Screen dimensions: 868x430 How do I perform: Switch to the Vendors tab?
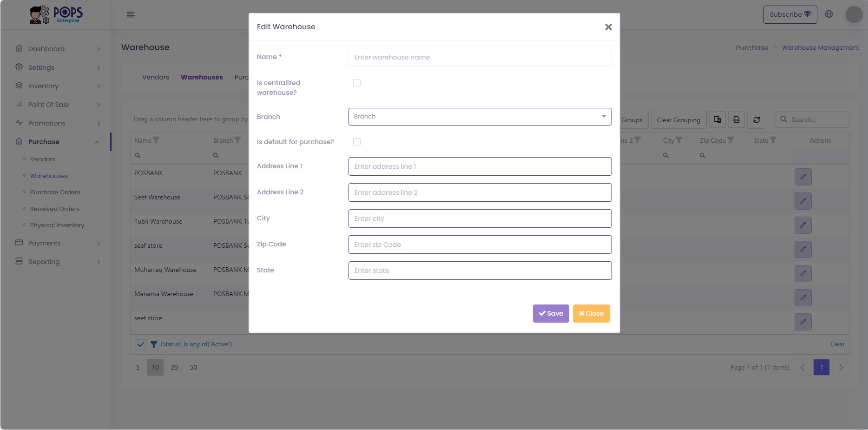pyautogui.click(x=156, y=77)
